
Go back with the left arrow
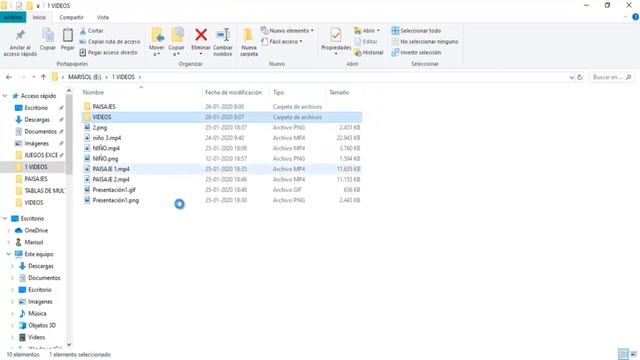tap(9, 77)
